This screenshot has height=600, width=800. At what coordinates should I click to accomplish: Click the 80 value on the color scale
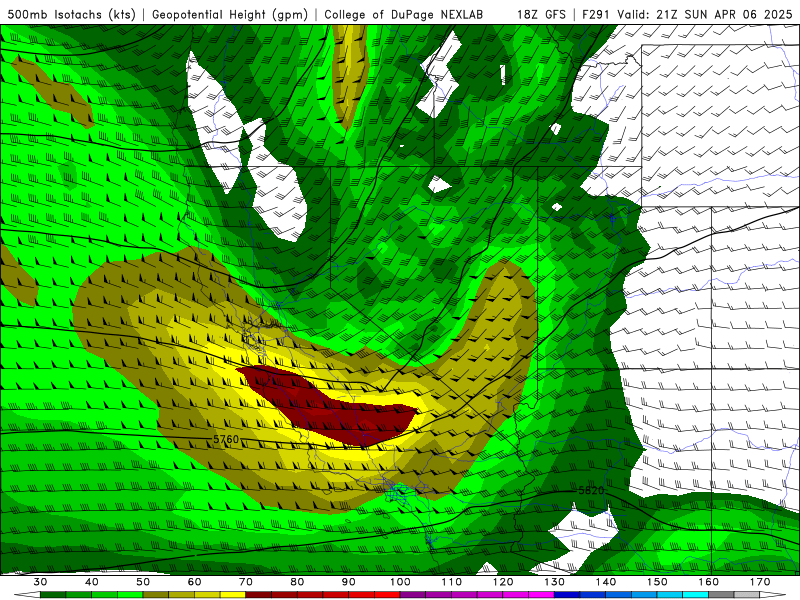[x=297, y=582]
